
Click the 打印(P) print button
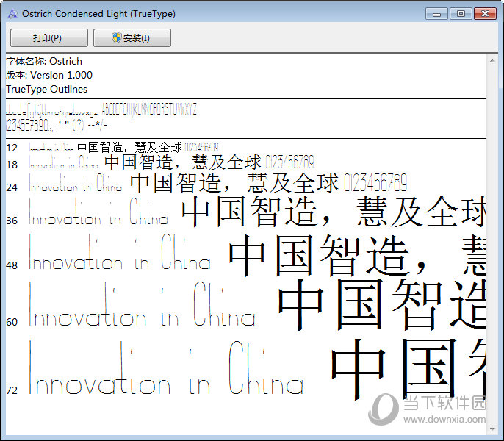tap(48, 38)
